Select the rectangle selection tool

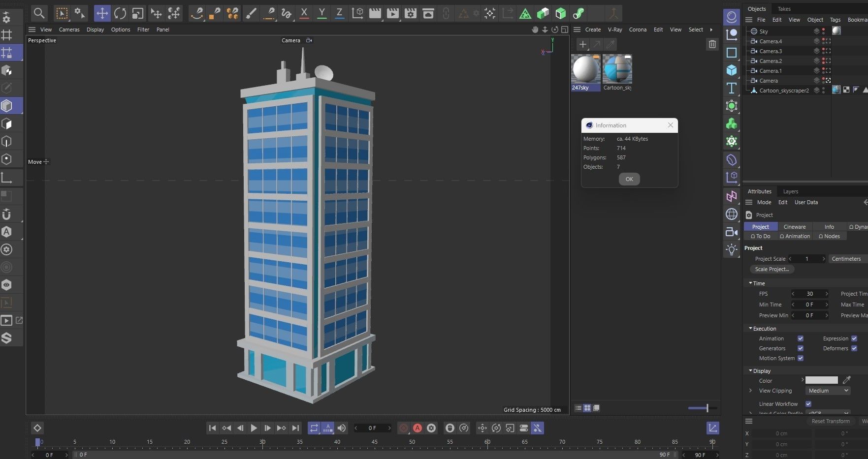tap(62, 13)
